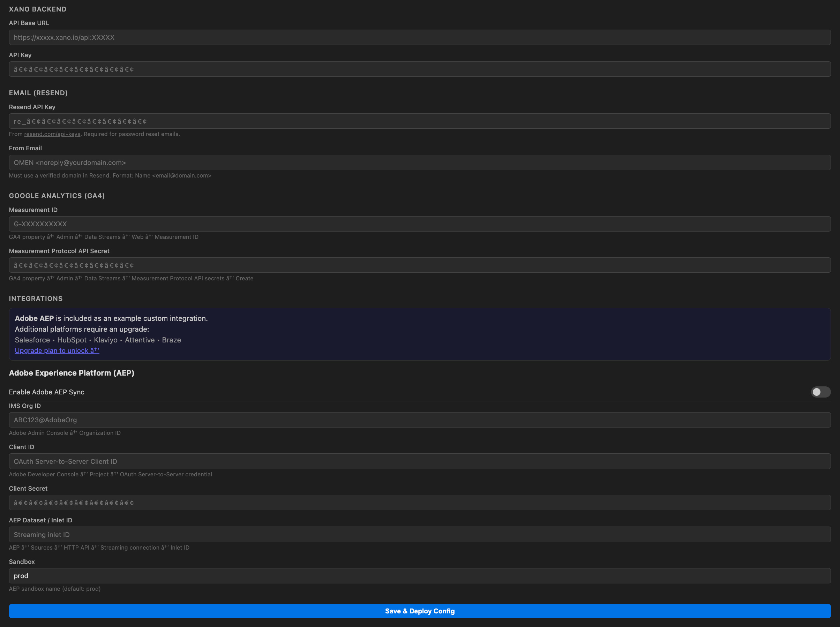This screenshot has height=627, width=840.
Task: Click the From Email input field
Action: pyautogui.click(x=420, y=163)
